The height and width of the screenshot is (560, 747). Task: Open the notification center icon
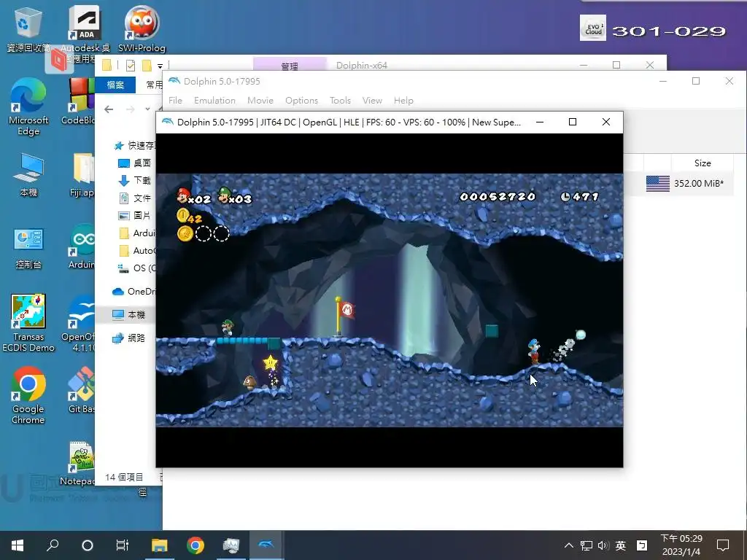point(723,545)
